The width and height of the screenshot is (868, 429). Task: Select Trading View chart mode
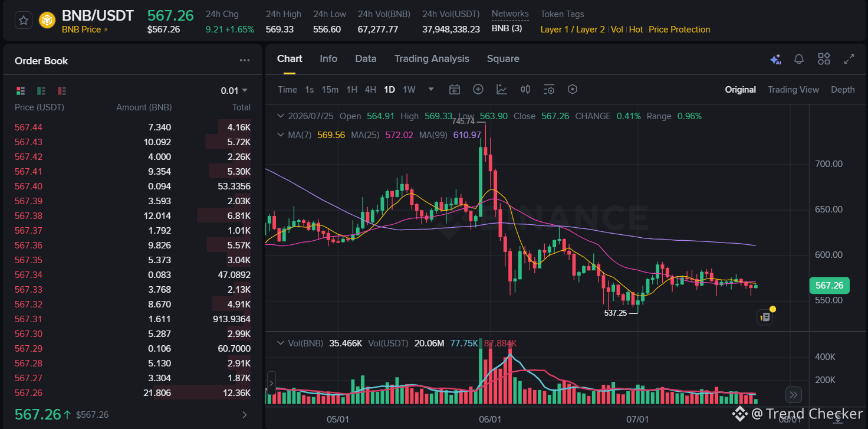pos(793,89)
